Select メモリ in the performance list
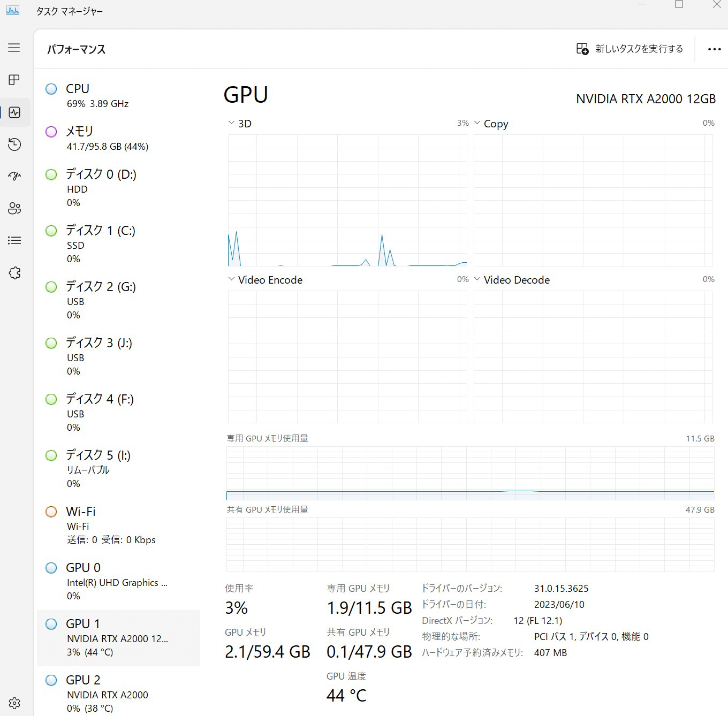This screenshot has width=728, height=716. click(118, 139)
